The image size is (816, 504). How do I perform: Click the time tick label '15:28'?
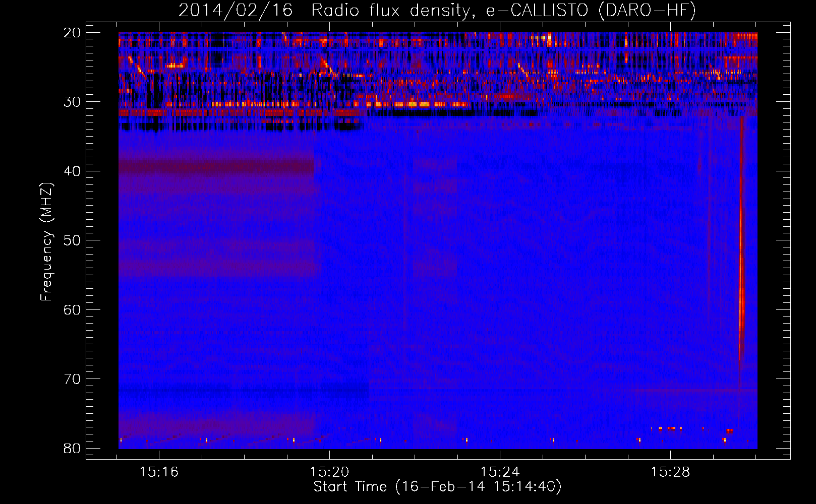[670, 472]
